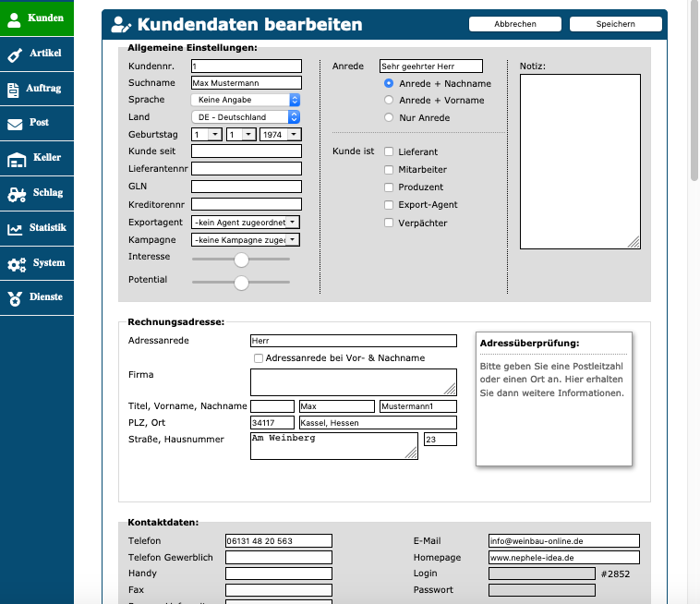This screenshot has height=604, width=700.
Task: Expand the Sprache dropdown
Action: point(246,100)
